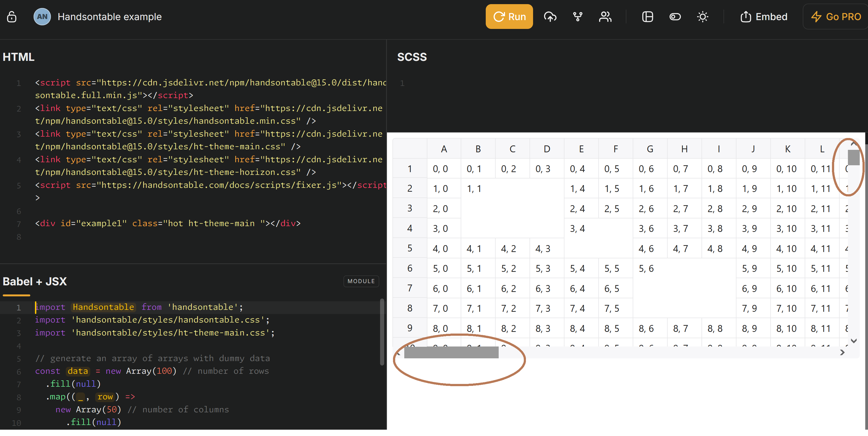
Task: Click cell '2, 5'
Action: (616, 208)
